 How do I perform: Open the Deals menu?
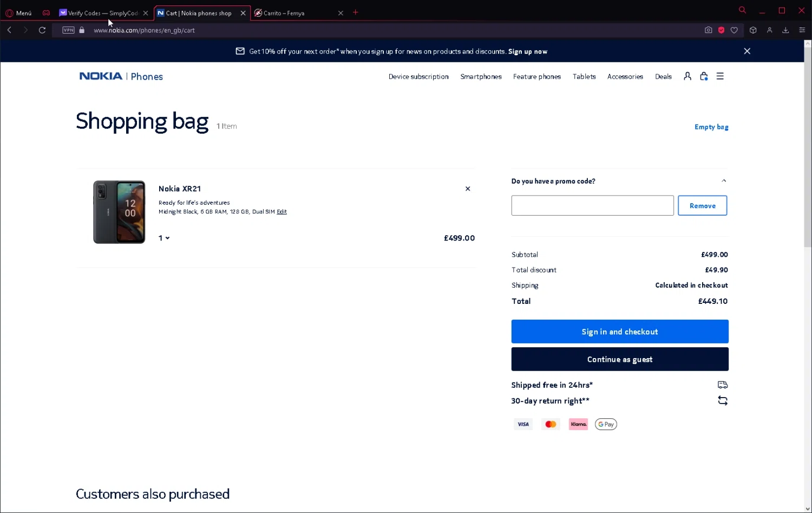[663, 77]
